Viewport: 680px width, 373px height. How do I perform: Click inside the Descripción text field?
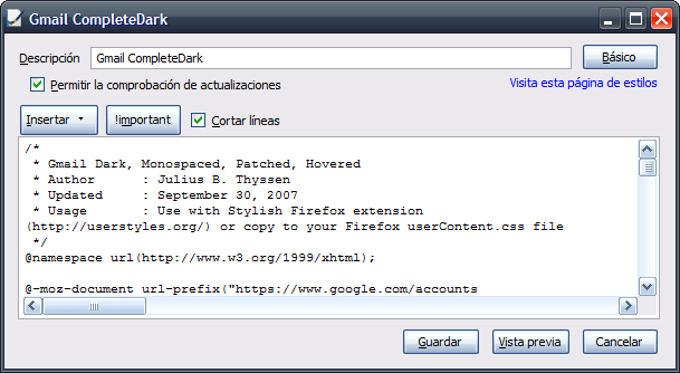click(x=330, y=58)
